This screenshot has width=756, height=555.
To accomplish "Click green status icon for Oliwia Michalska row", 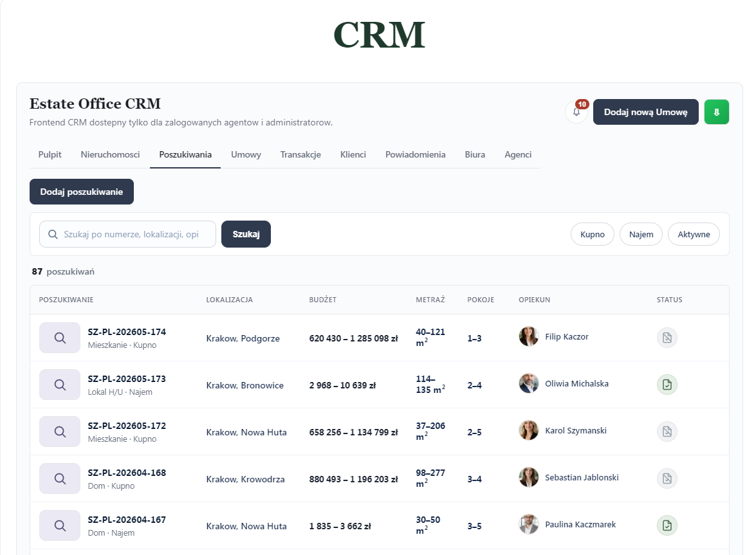I will [x=667, y=385].
